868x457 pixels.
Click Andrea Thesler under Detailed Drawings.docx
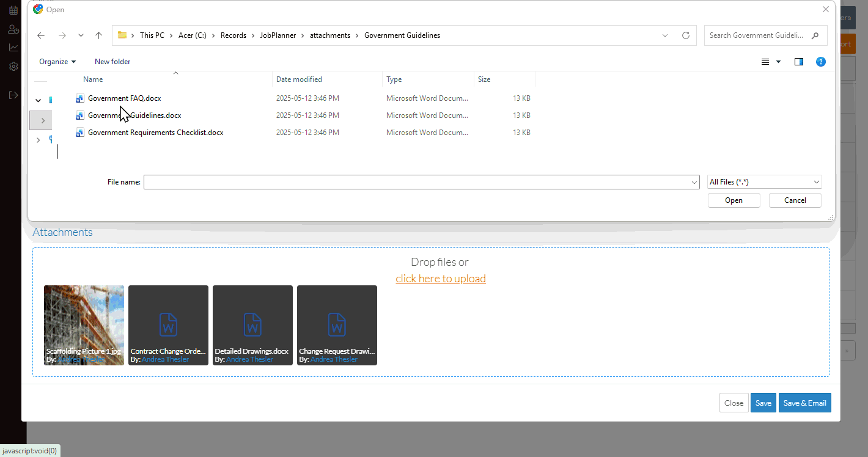250,360
